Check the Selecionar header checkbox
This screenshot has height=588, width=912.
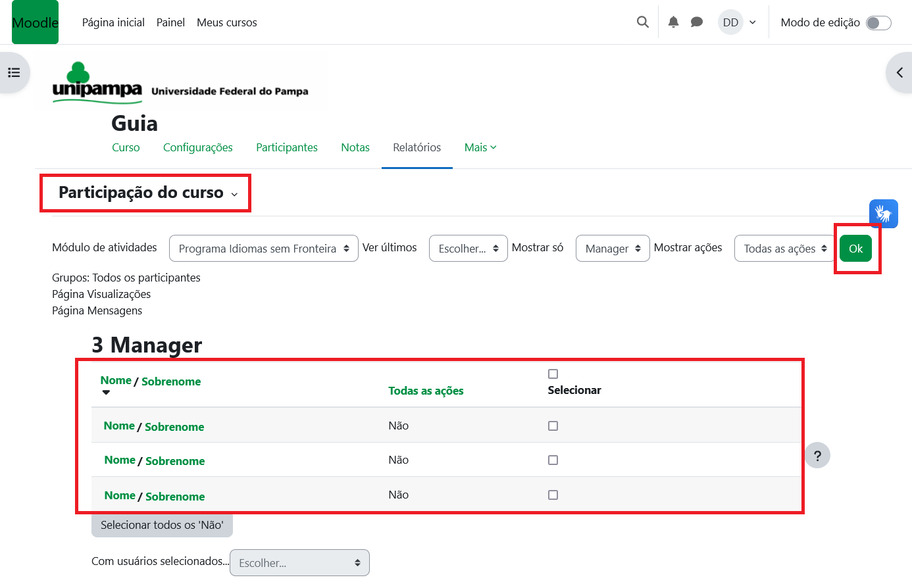click(553, 374)
